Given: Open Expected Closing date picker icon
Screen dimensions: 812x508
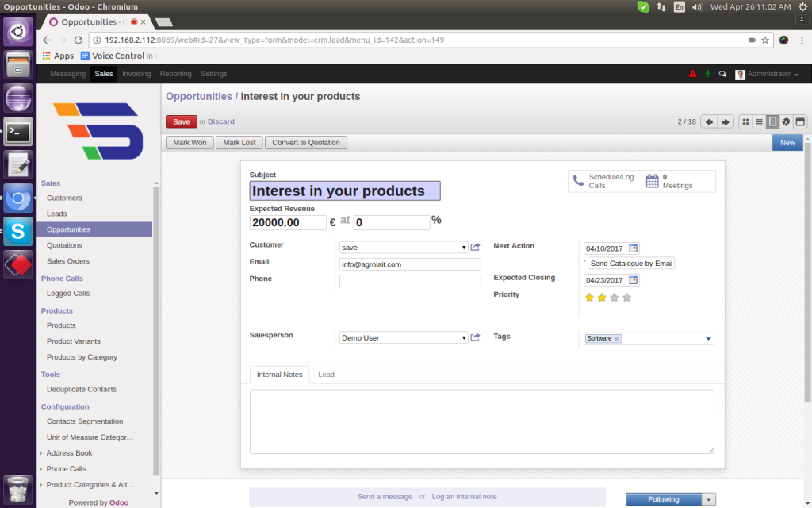Looking at the screenshot, I should 633,280.
